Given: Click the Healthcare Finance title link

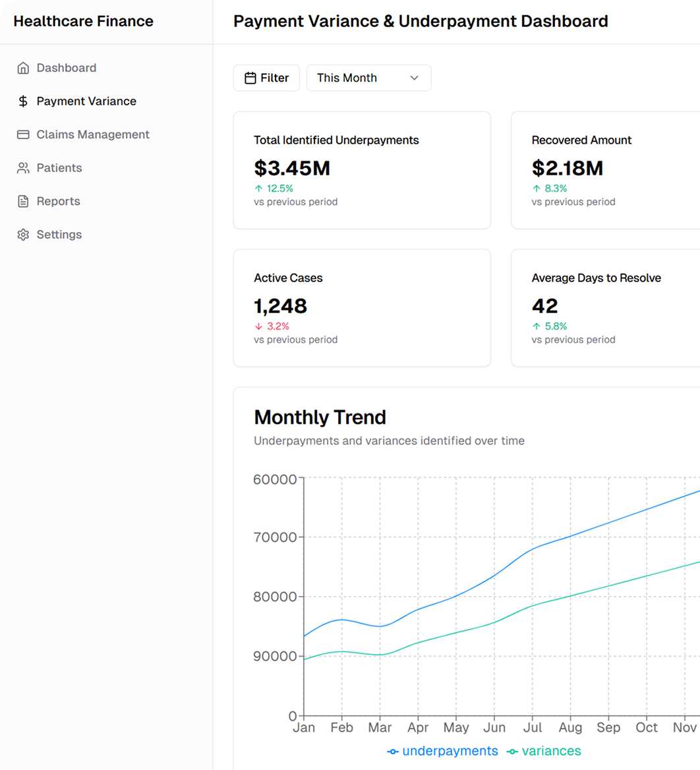Looking at the screenshot, I should [x=83, y=21].
